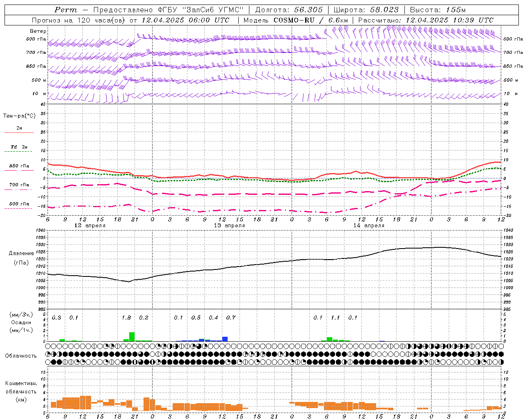
Task: Click the "0.3" precipitation amount
Action: [56, 318]
